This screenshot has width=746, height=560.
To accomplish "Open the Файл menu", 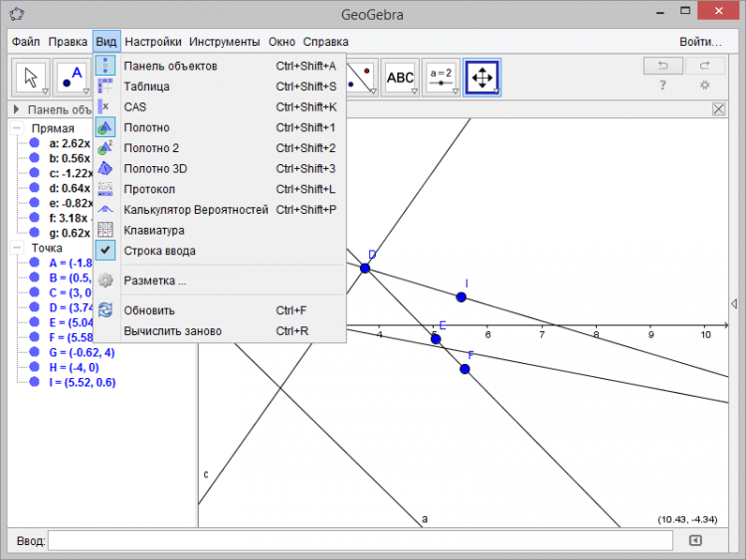I will (x=26, y=42).
